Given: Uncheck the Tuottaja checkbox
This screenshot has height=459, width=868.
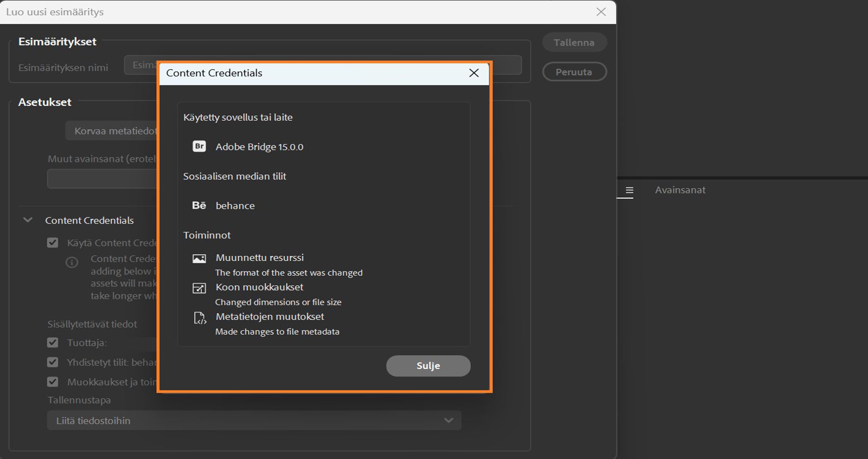Looking at the screenshot, I should [53, 343].
